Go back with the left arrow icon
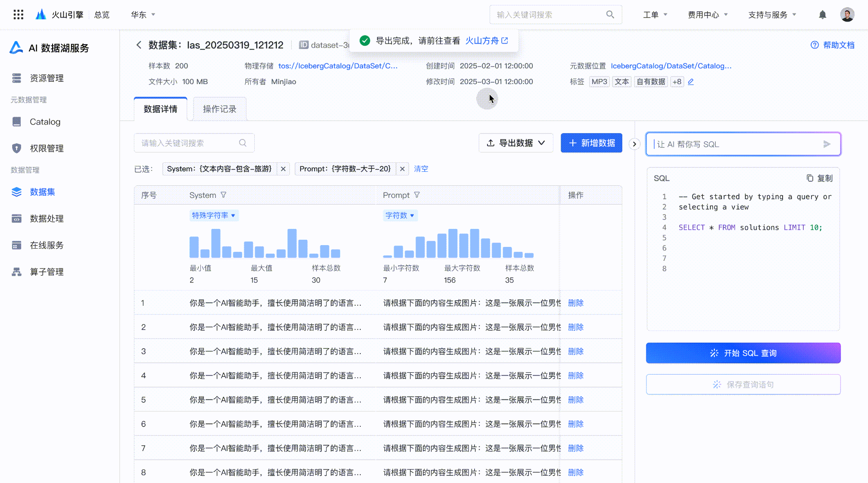This screenshot has height=483, width=868. (139, 45)
